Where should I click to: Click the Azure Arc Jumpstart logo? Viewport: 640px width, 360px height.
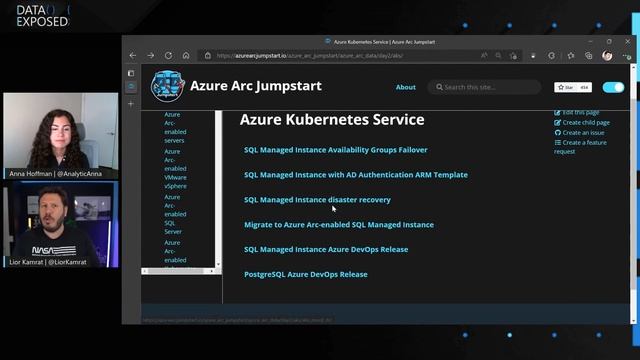point(167,86)
